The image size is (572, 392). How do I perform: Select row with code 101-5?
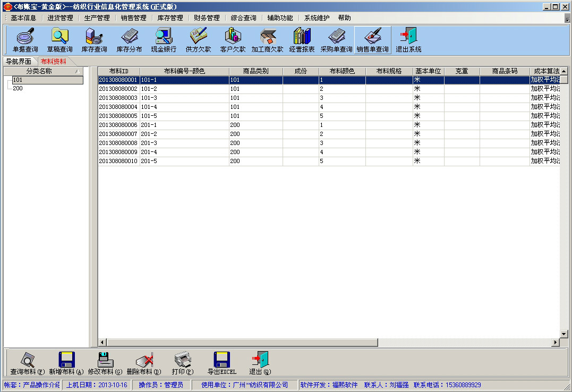coord(329,116)
